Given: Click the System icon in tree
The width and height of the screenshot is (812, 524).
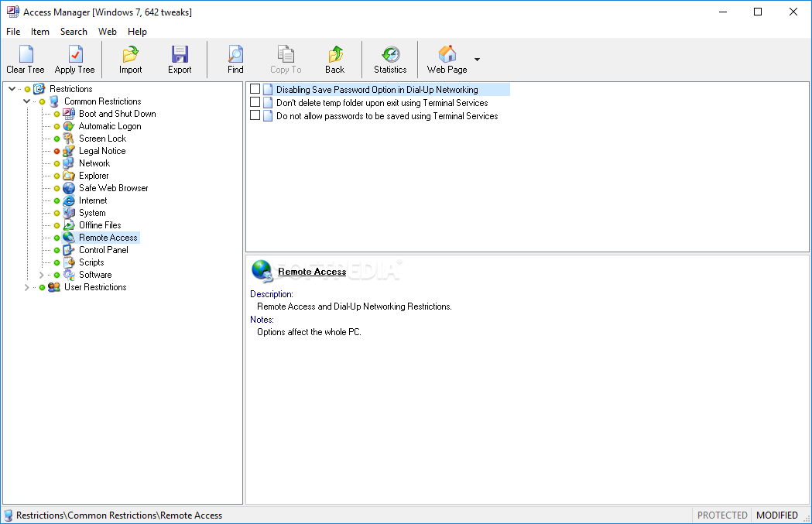Looking at the screenshot, I should click(x=69, y=213).
